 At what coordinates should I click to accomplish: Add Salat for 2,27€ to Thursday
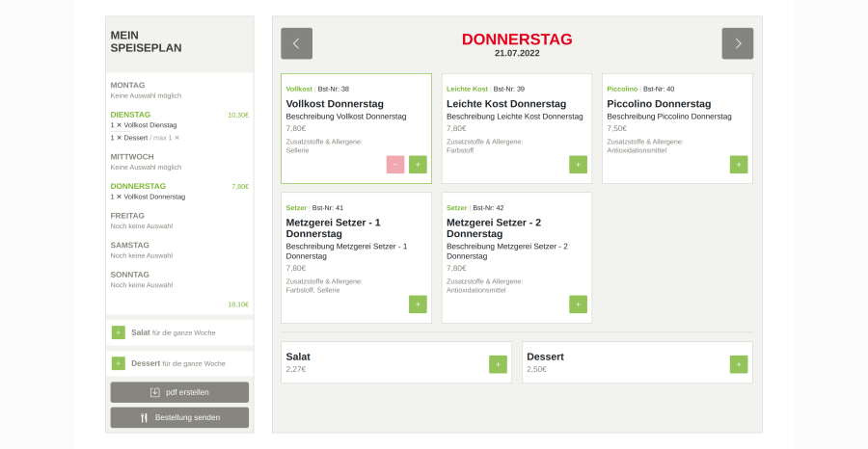coord(498,364)
